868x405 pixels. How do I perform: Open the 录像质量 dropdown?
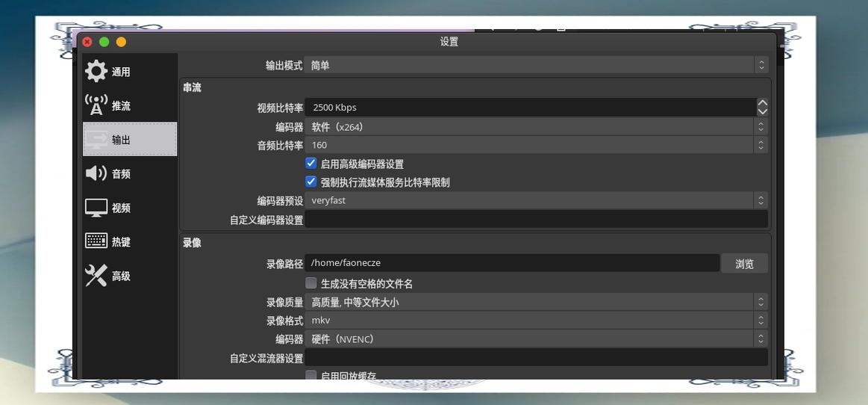537,302
